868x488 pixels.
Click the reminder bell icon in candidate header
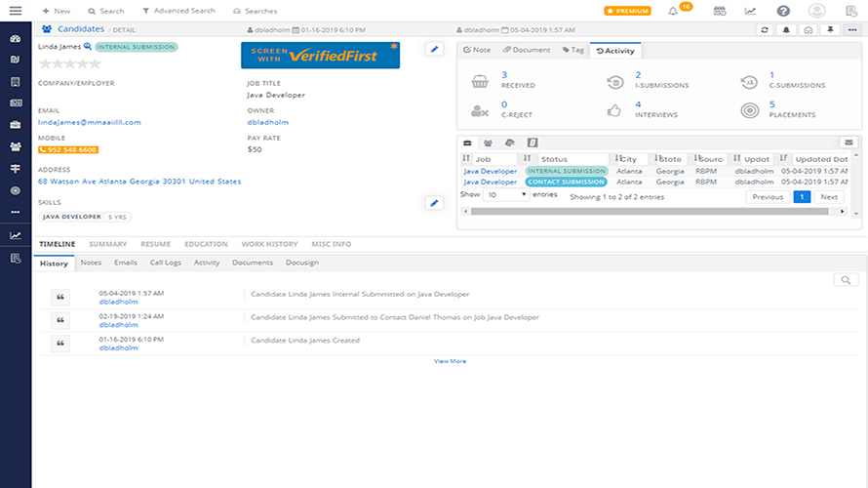point(786,30)
